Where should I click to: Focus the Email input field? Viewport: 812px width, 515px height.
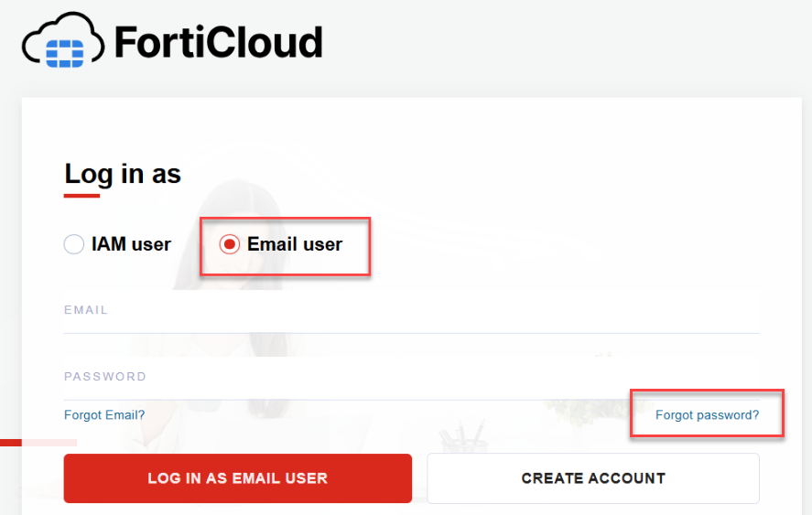(412, 312)
